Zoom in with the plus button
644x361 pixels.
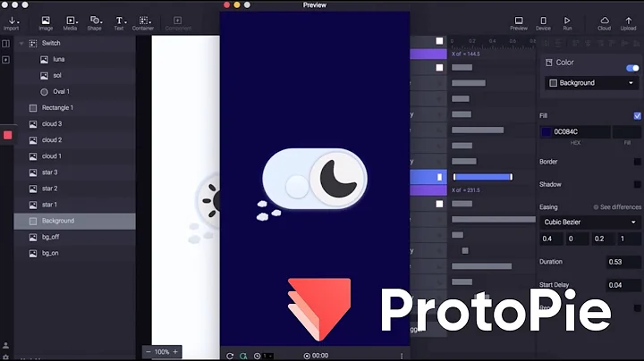click(175, 352)
